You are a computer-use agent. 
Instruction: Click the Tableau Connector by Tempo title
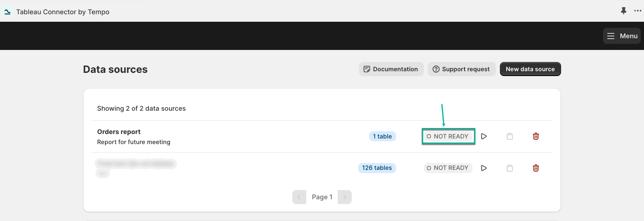point(63,12)
